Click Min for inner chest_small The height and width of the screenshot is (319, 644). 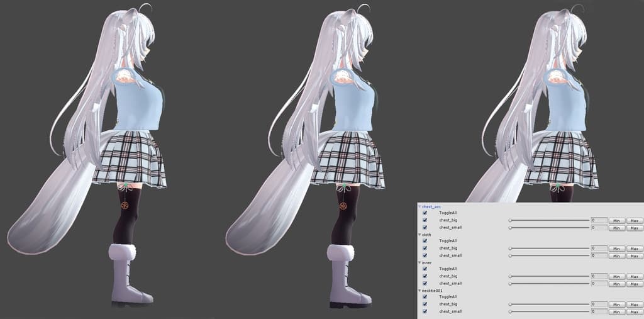click(616, 284)
